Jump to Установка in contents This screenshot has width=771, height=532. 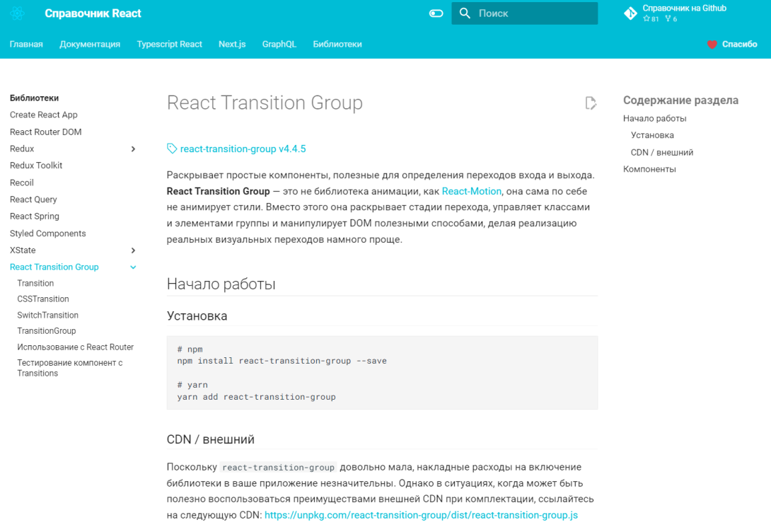tap(652, 135)
